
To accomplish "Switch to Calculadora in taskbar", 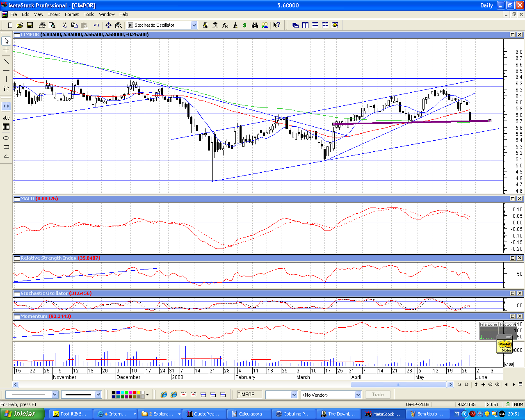I will (249, 414).
